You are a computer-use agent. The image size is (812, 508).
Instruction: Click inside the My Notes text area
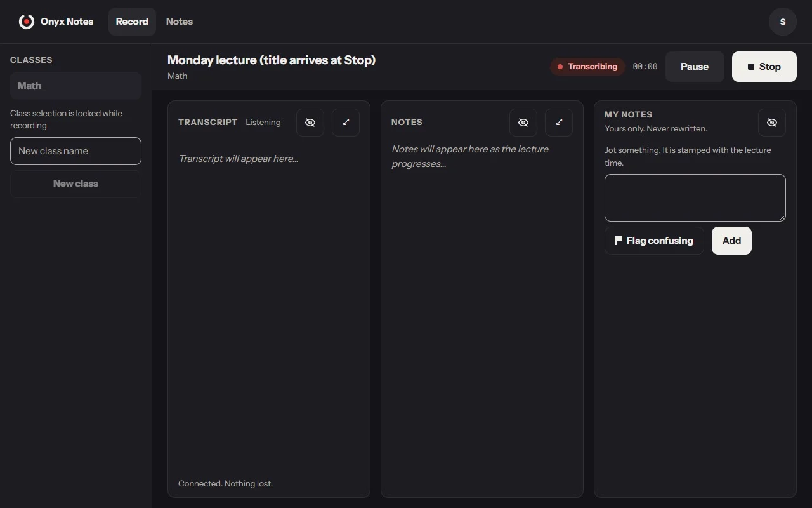click(695, 197)
